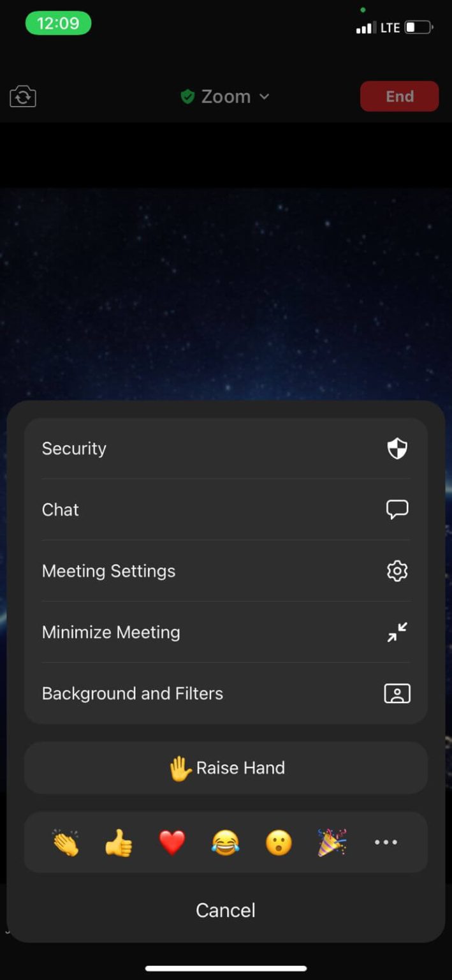Send the clapping hands reaction
Screen dimensions: 452x980
[x=65, y=842]
